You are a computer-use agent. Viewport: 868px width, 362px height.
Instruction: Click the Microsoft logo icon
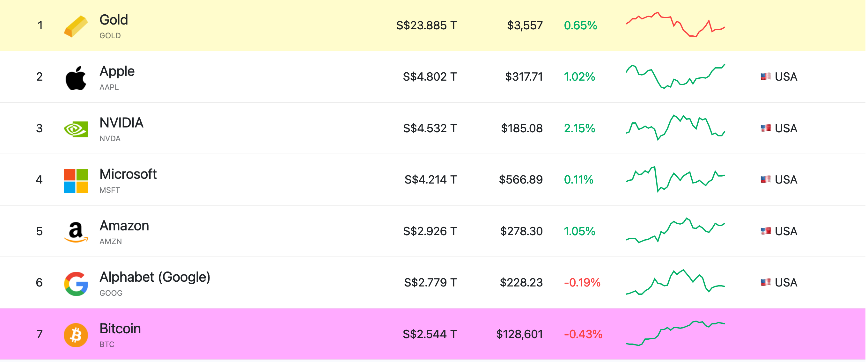pos(76,180)
